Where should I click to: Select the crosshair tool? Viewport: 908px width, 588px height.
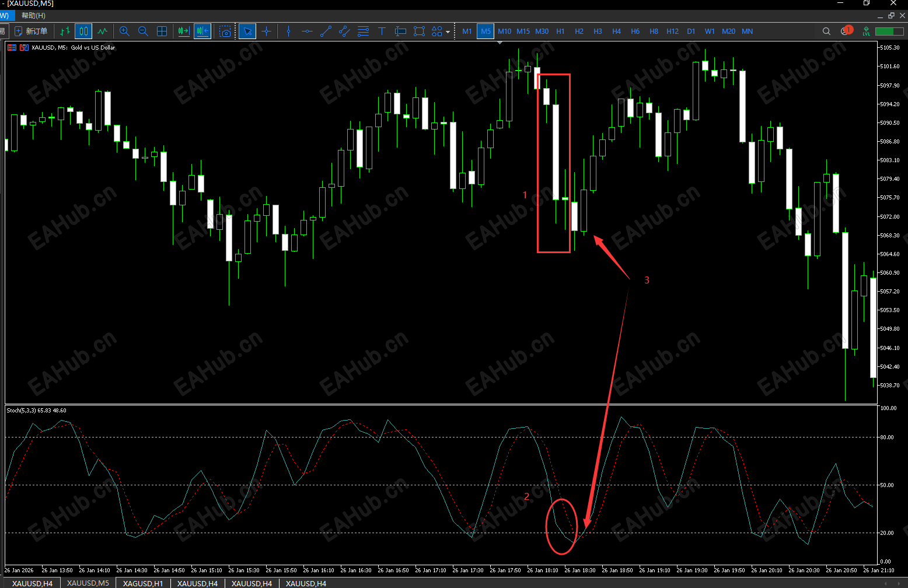[x=267, y=31]
